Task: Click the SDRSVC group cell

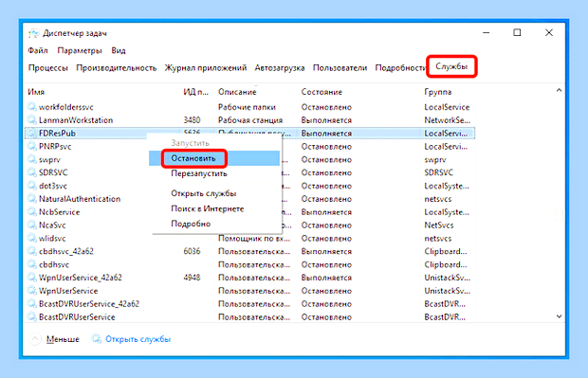Action: coord(438,172)
